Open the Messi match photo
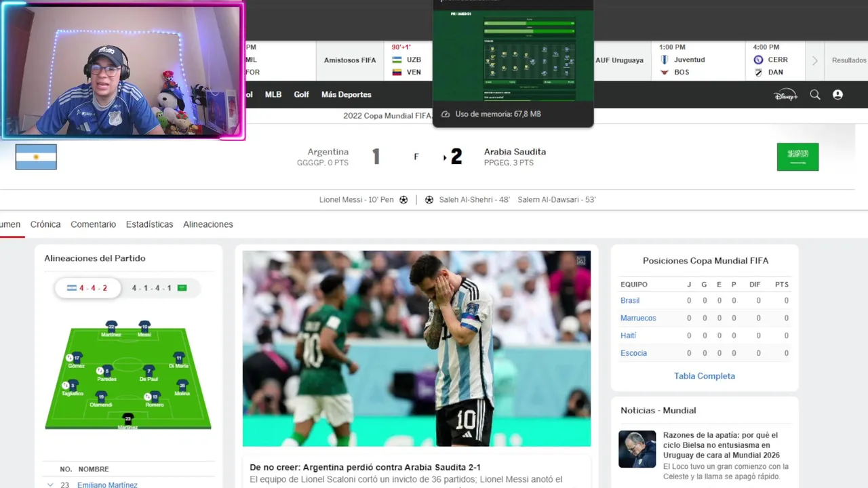Screen dimensions: 868x488 point(416,348)
